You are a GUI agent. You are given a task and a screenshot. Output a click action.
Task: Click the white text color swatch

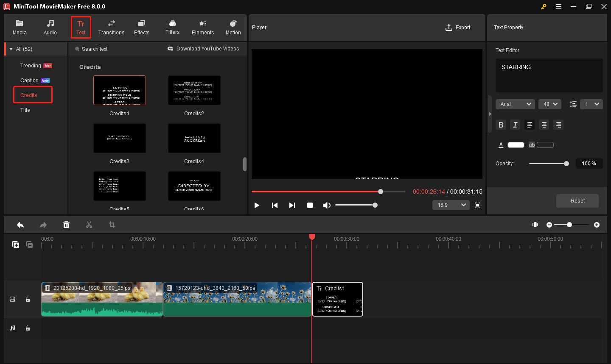pos(516,145)
